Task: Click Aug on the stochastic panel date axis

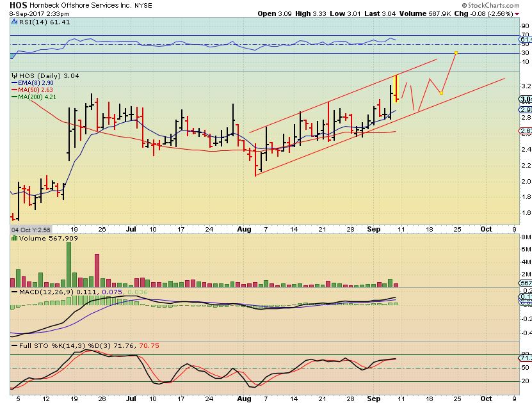Action: pyautogui.click(x=244, y=399)
